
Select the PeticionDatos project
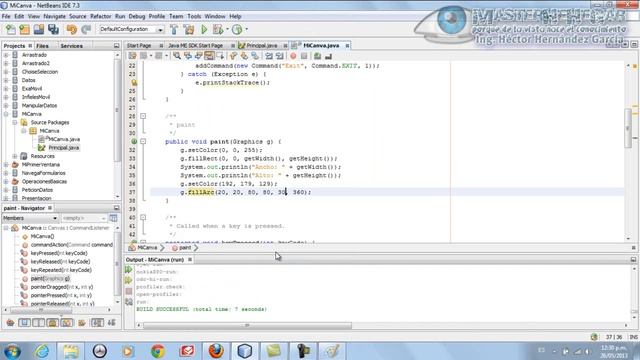pos(37,190)
